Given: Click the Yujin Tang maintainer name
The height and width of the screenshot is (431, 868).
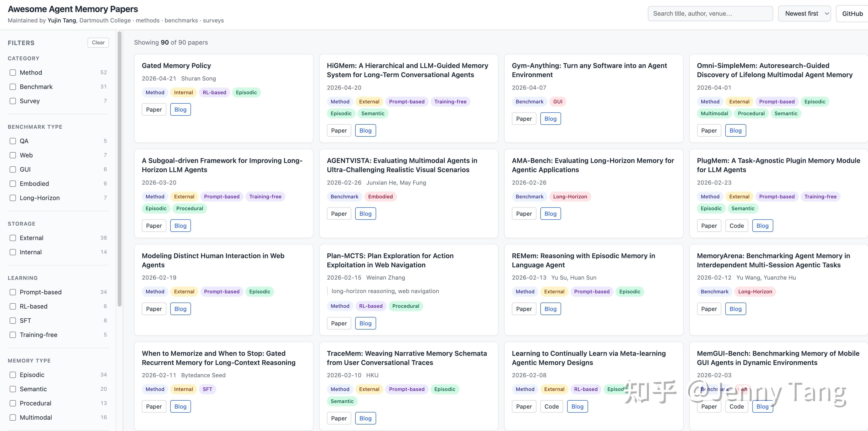Looking at the screenshot, I should [x=62, y=20].
